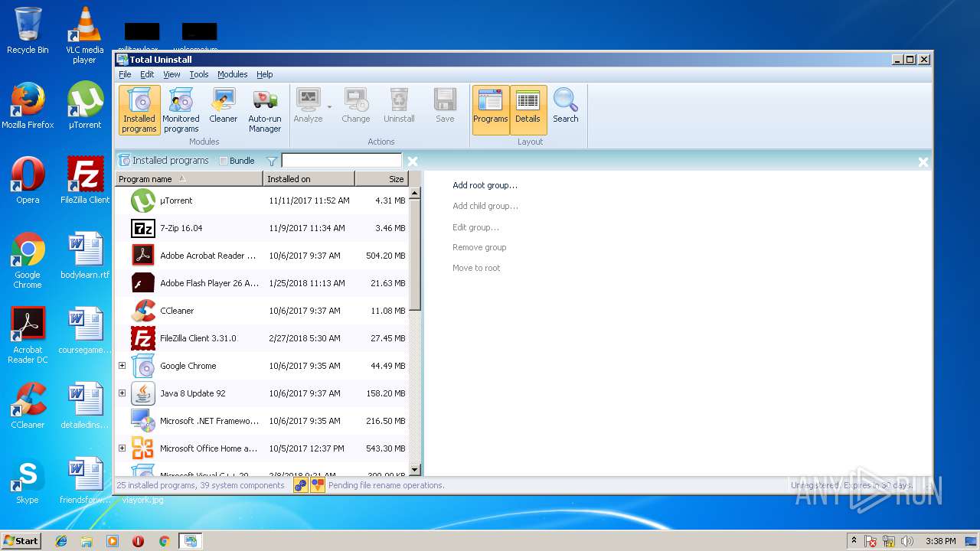Click Add root group link

[485, 185]
